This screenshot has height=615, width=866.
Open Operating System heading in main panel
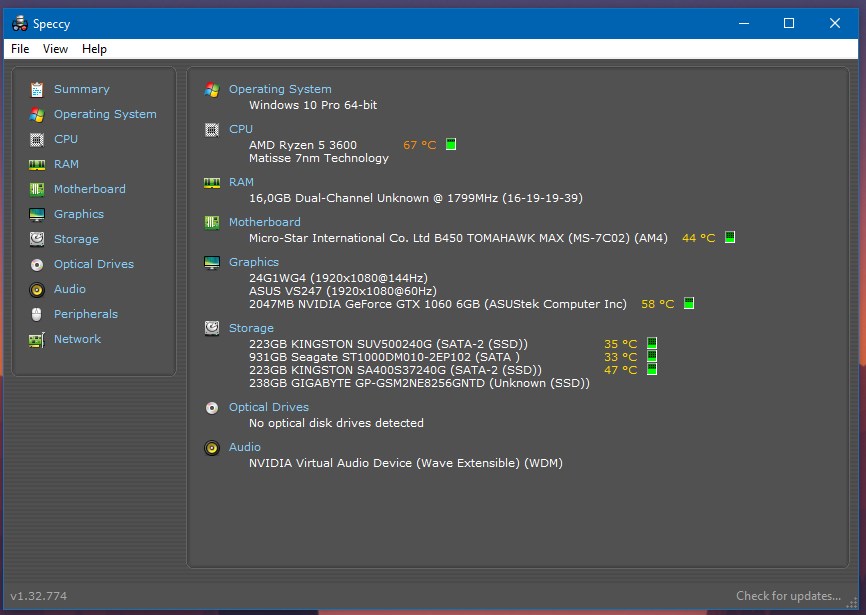[280, 89]
